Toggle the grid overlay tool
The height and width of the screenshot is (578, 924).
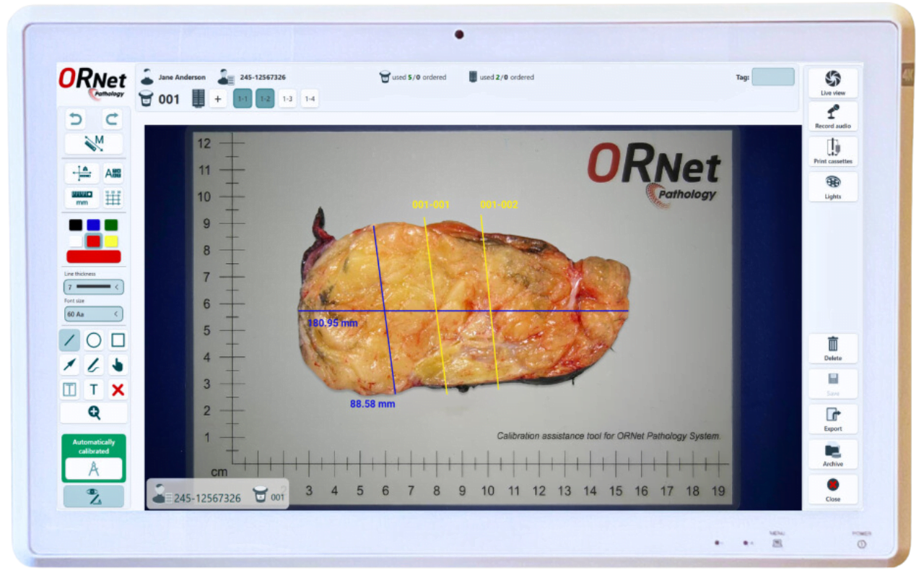click(113, 197)
